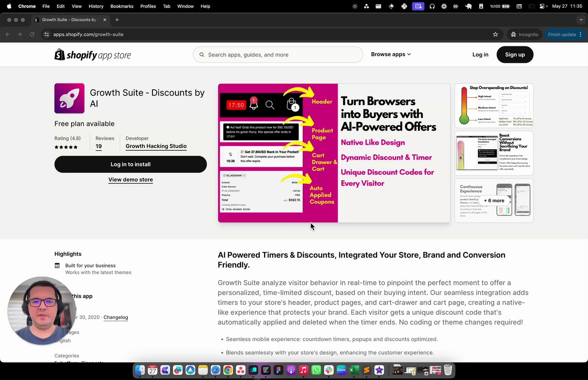Open the Music app in the dock
588x380 pixels.
pyautogui.click(x=303, y=370)
